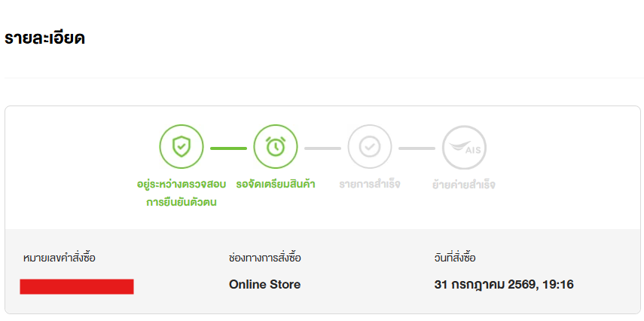Viewport: 644px width, 321px height.
Task: Click the gray checkmark completed step icon
Action: coord(370,147)
